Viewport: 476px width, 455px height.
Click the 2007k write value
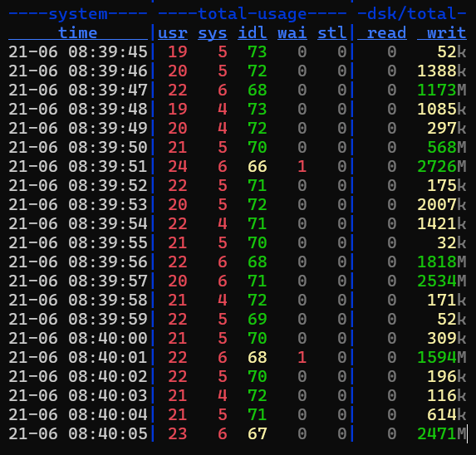coord(442,204)
